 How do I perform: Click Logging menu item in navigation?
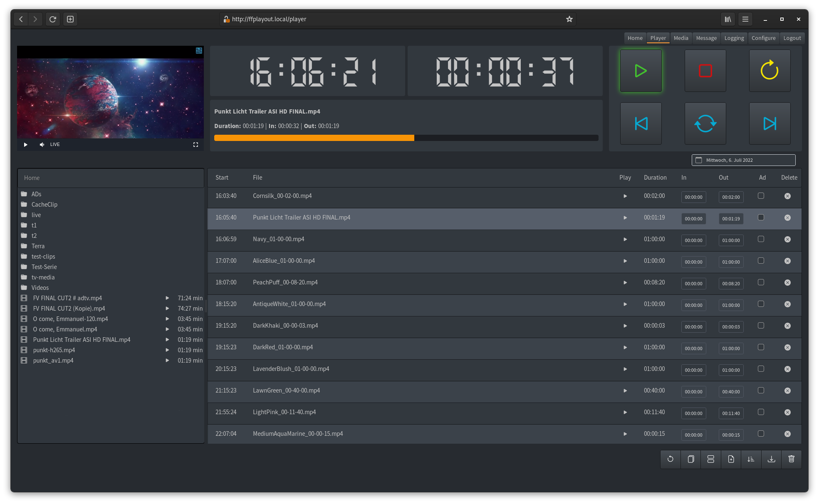point(734,37)
